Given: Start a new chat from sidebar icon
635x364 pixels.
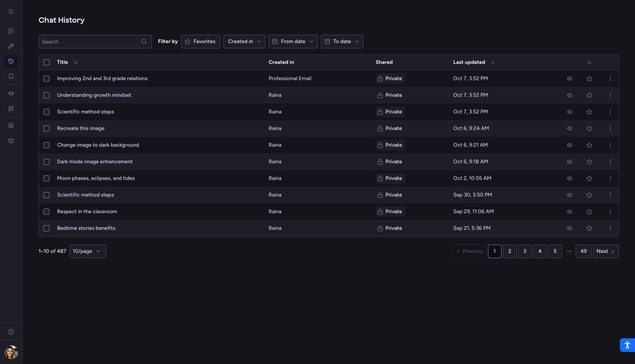Looking at the screenshot, I should [11, 31].
